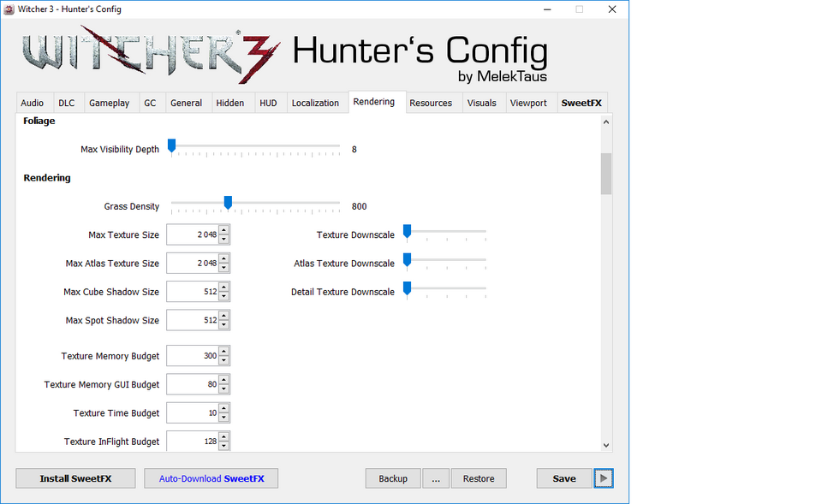The height and width of the screenshot is (504, 822).
Task: Click the Grass Density slider handle
Action: [228, 203]
